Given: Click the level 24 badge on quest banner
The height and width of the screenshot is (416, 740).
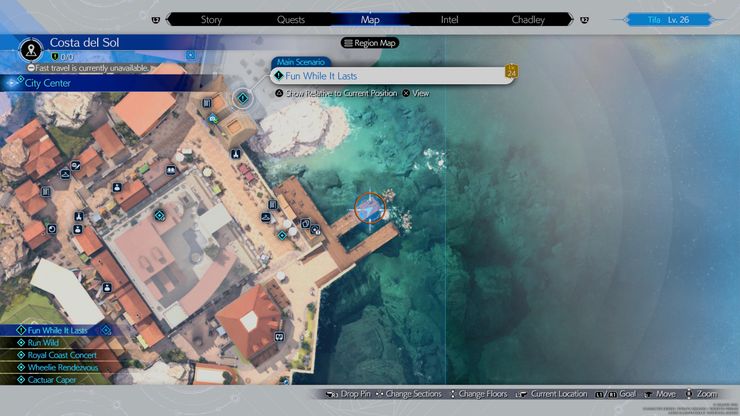Looking at the screenshot, I should 512,71.
